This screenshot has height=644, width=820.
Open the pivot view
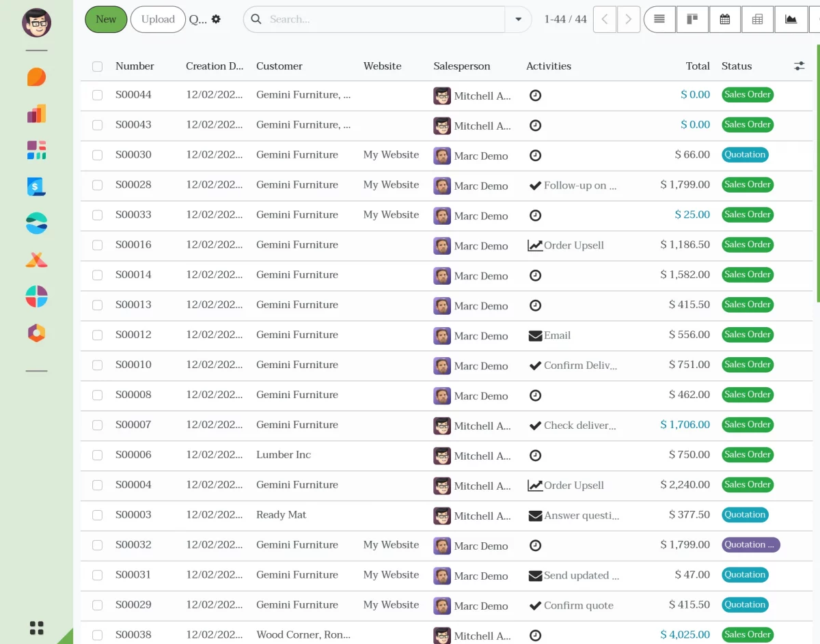click(757, 19)
